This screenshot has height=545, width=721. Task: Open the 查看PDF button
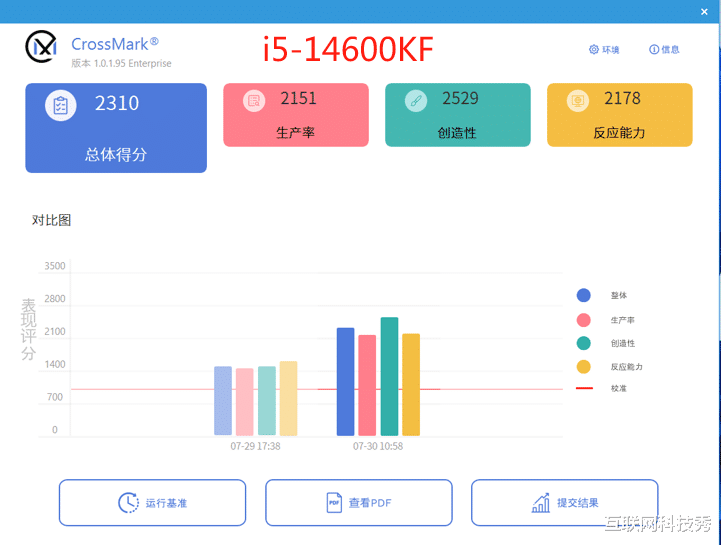click(x=359, y=503)
